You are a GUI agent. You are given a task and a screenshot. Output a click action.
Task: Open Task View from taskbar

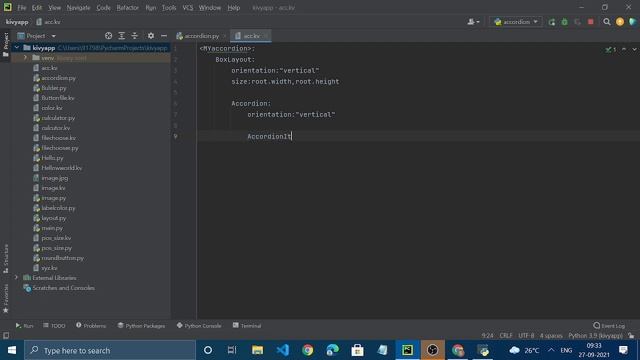[232, 350]
